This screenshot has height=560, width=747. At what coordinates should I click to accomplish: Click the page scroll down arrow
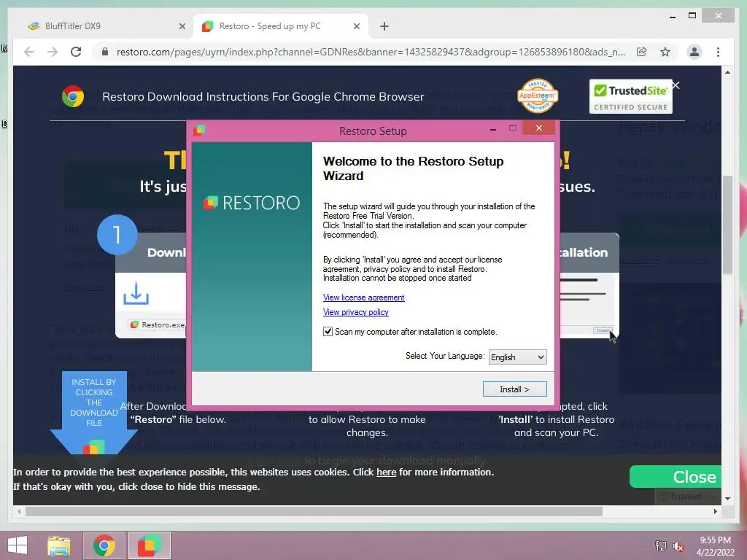tap(727, 499)
